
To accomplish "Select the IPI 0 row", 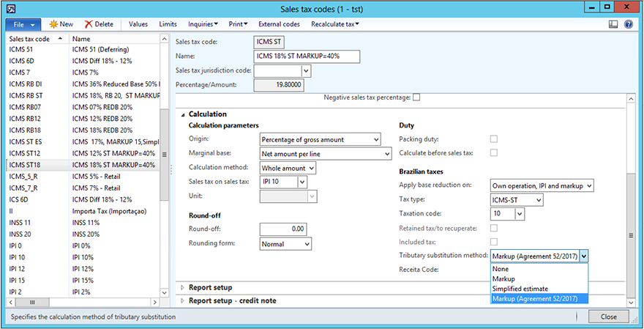I will tap(83, 245).
